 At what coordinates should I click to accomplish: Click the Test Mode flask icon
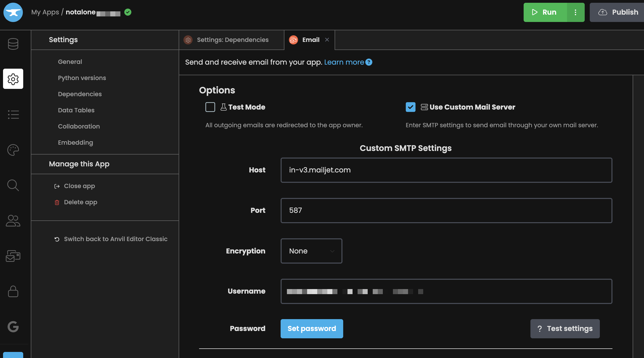(x=224, y=107)
